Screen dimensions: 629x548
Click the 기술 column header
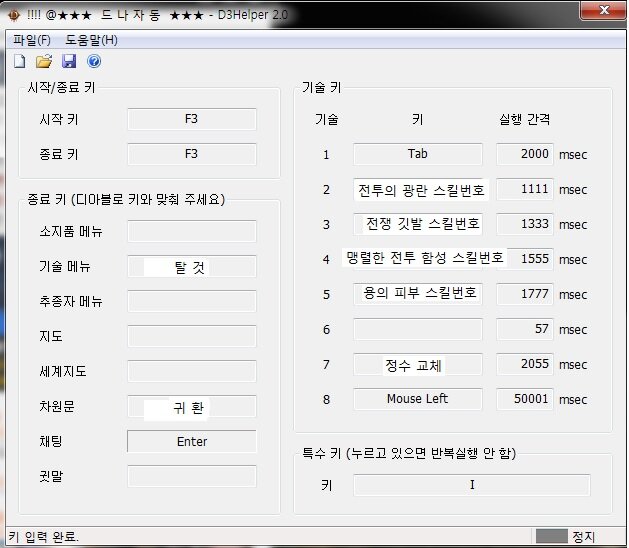(327, 119)
